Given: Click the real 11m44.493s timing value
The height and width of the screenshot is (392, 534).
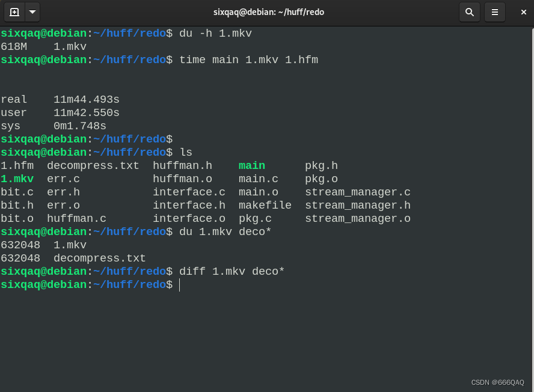Looking at the screenshot, I should click(x=87, y=99).
